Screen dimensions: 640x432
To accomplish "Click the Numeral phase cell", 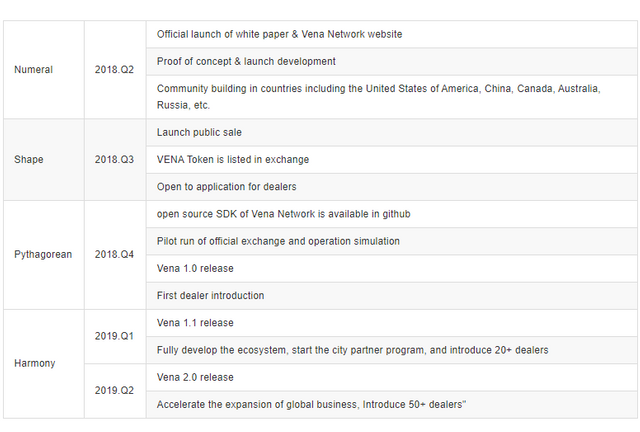I will coord(34,70).
